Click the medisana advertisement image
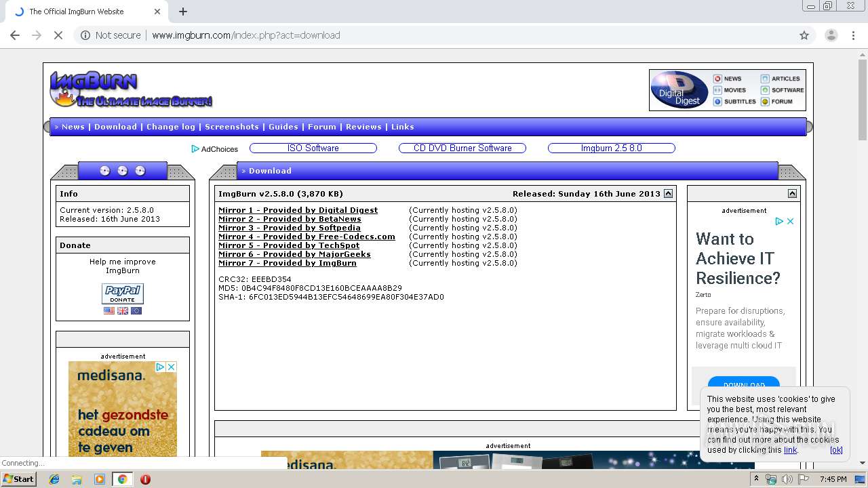868x488 pixels. point(123,409)
